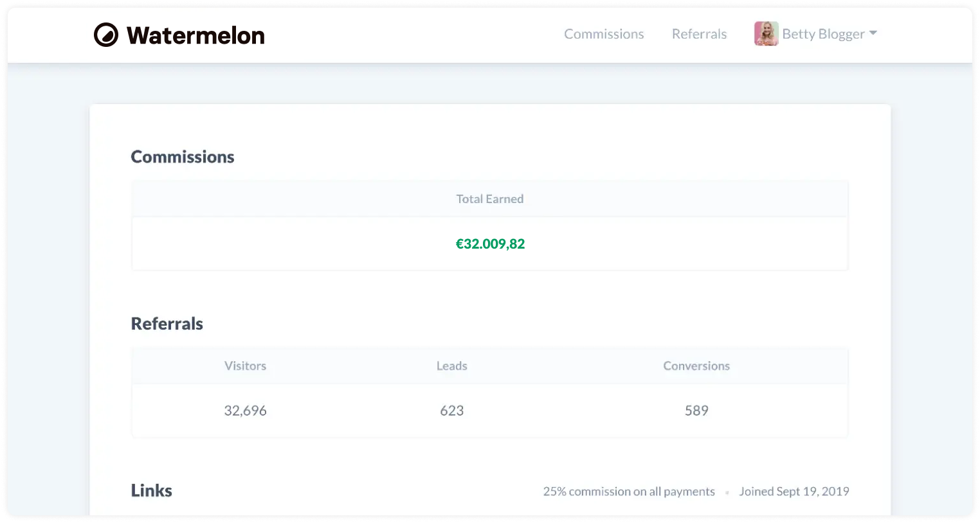Select the Conversions value 589
This screenshot has height=523, width=980.
click(x=696, y=410)
